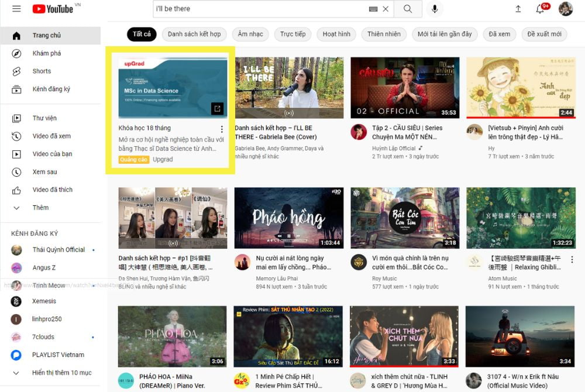Go to Shorts in sidebar

pos(42,71)
